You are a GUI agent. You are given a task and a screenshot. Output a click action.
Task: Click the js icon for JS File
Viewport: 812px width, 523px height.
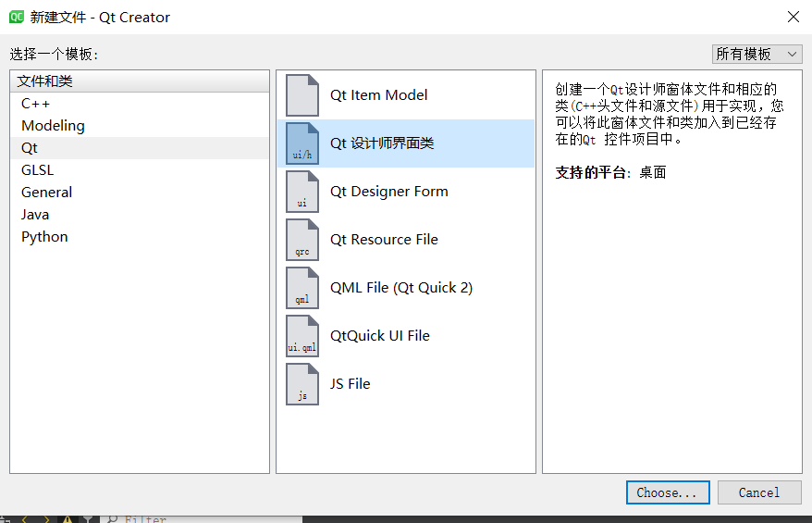[x=302, y=384]
